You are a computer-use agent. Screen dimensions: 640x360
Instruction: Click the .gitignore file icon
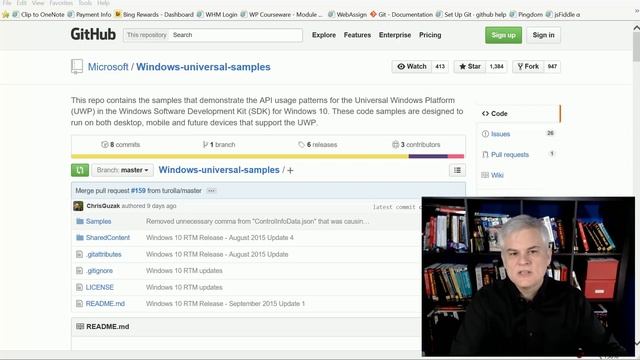coord(79,271)
